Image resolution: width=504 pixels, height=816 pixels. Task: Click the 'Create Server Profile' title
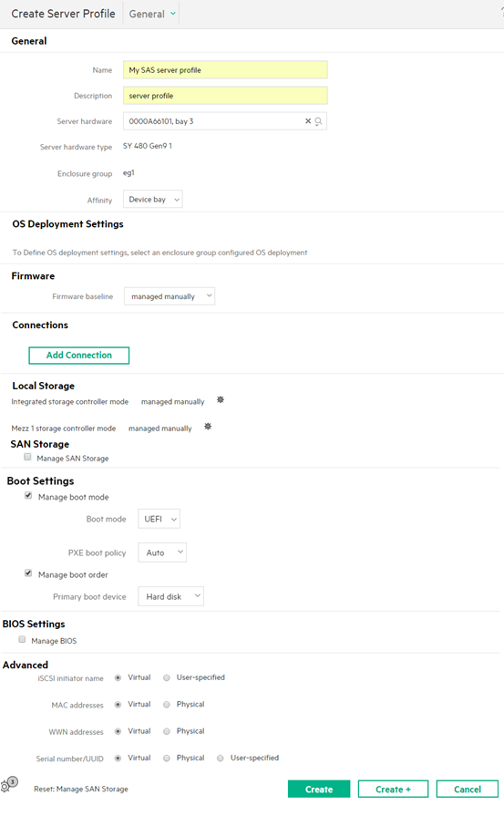point(64,14)
